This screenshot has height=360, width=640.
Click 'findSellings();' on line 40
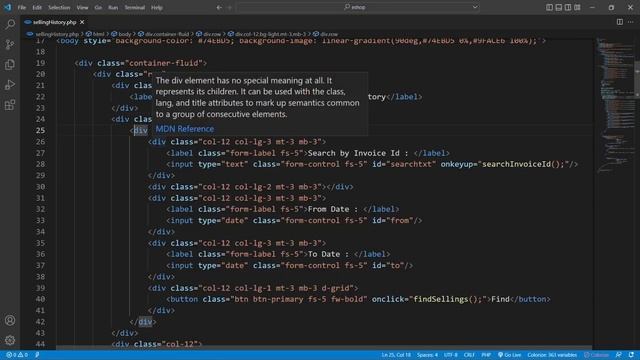pyautogui.click(x=448, y=299)
